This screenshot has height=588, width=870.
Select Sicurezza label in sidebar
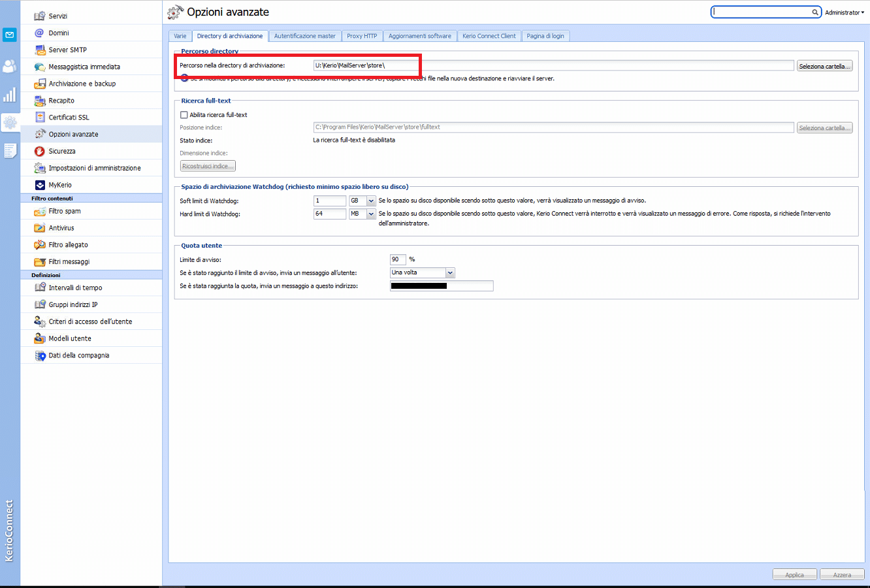[62, 151]
